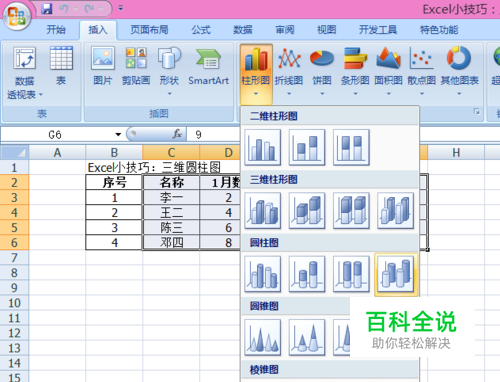Click the Office button logo
Viewport: 500px width, 382px height.
(x=17, y=16)
